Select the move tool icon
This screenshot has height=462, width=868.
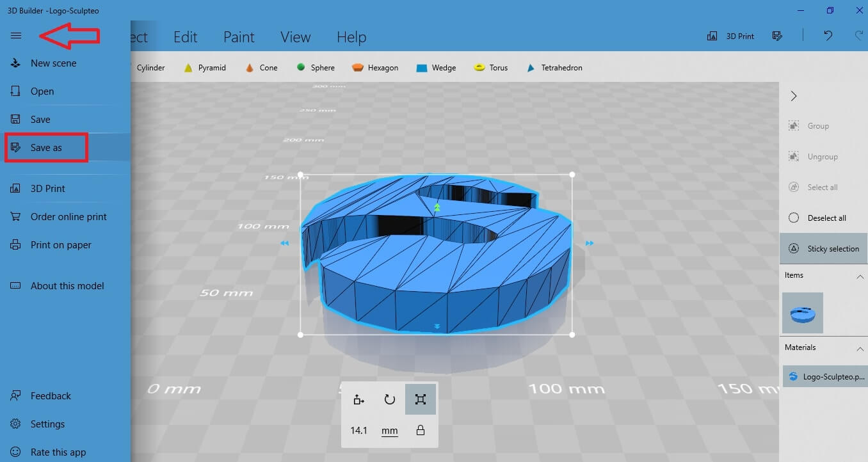[x=358, y=400]
